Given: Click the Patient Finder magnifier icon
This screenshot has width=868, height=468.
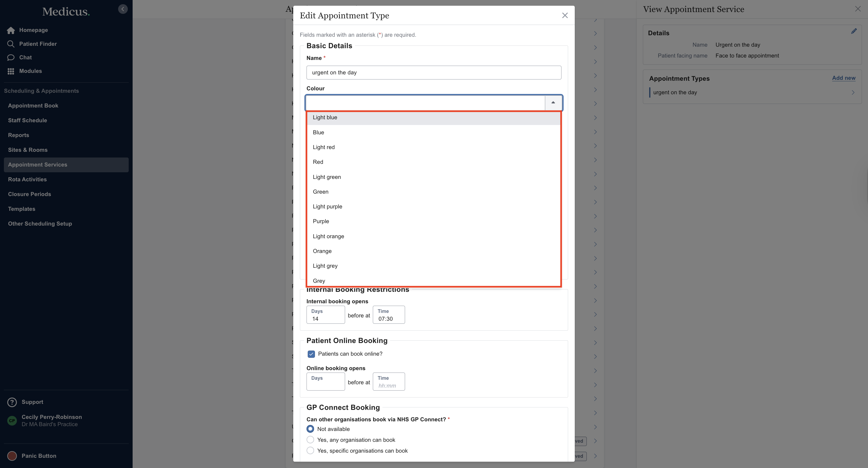Looking at the screenshot, I should [x=11, y=44].
